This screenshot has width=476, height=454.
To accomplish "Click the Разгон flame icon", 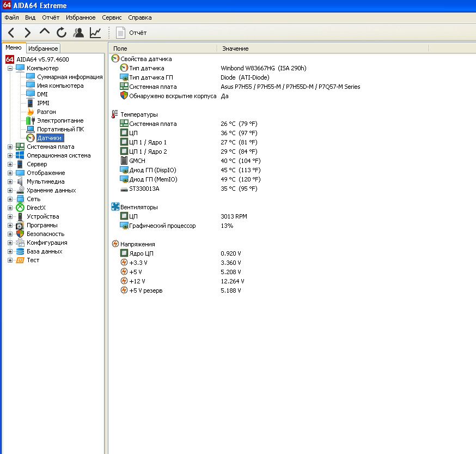I will point(30,112).
